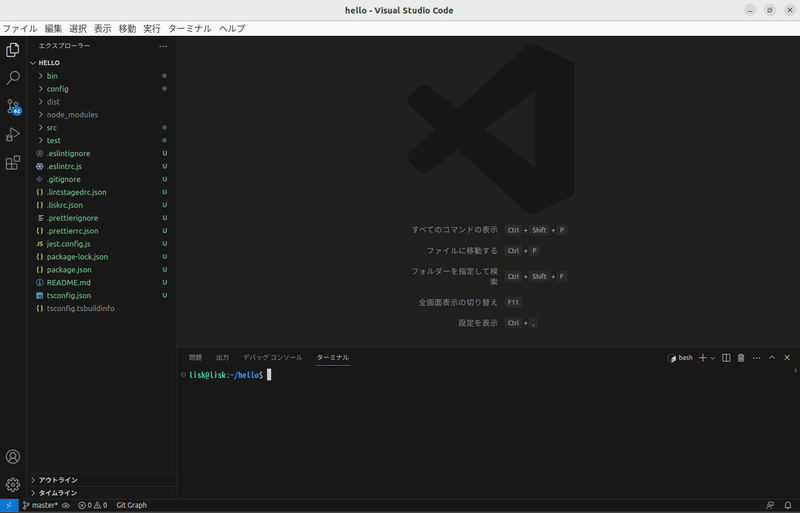The height and width of the screenshot is (513, 800).
Task: Select the ターミナル panel tab
Action: pos(333,357)
